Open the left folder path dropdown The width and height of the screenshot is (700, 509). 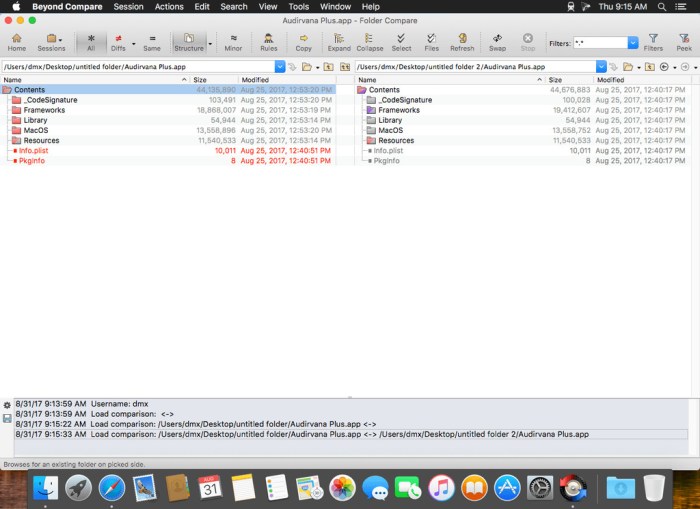[280, 67]
